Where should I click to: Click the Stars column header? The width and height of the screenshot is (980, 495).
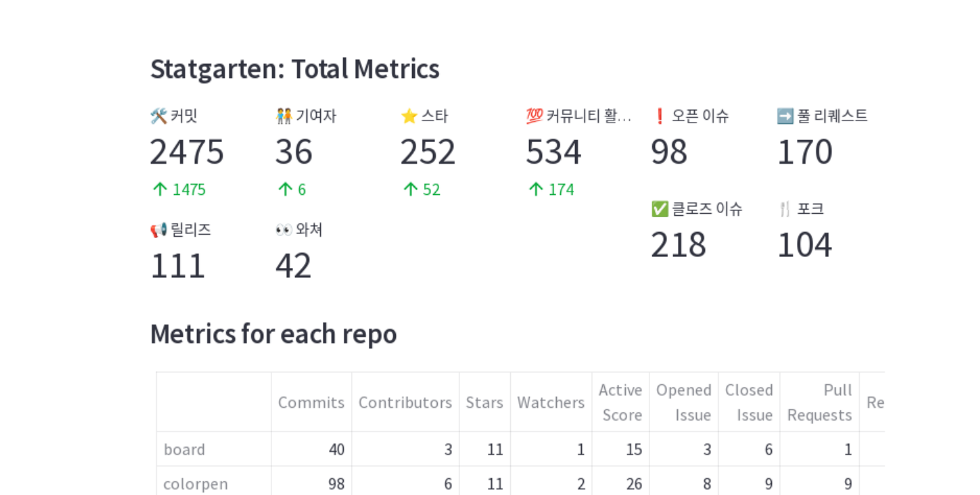[484, 402]
